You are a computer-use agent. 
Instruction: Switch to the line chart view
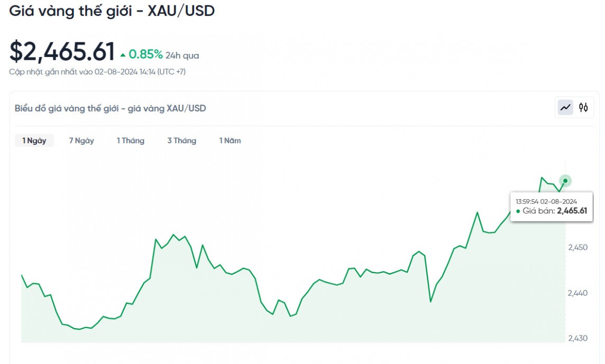click(x=565, y=107)
